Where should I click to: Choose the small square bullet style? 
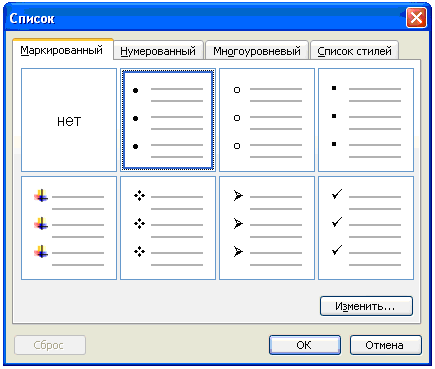click(366, 120)
